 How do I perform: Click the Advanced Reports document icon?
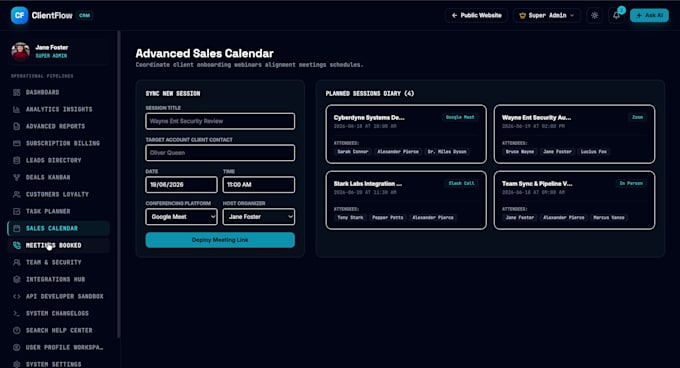click(x=16, y=126)
